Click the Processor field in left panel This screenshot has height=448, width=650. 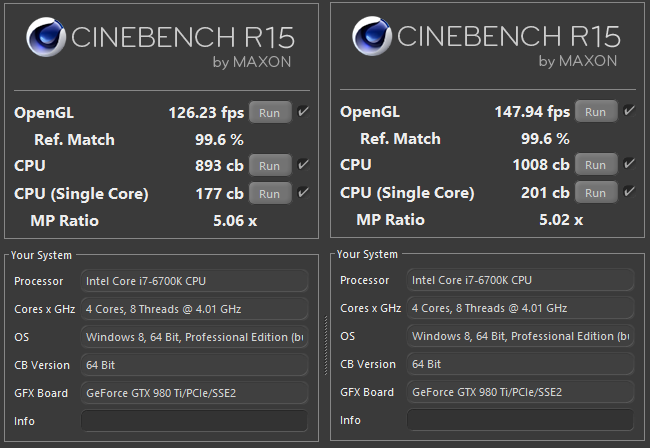coord(194,281)
